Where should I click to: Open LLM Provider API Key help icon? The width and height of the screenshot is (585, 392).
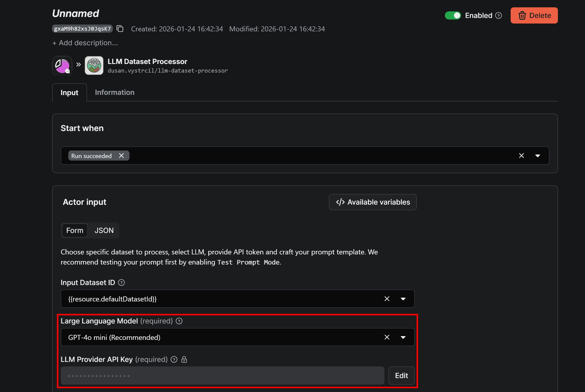pos(174,360)
